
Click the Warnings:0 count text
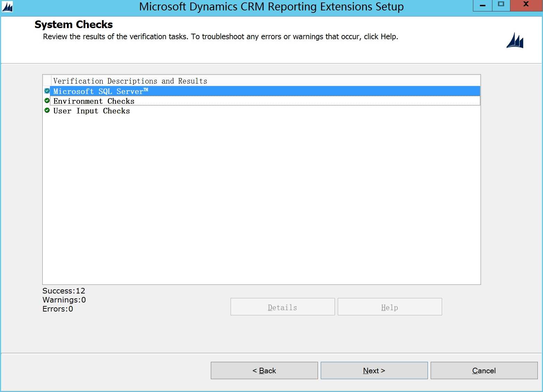point(64,300)
